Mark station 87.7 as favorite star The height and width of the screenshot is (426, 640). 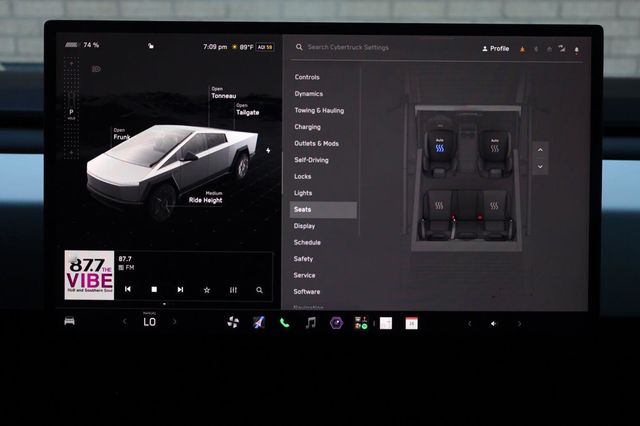(207, 290)
